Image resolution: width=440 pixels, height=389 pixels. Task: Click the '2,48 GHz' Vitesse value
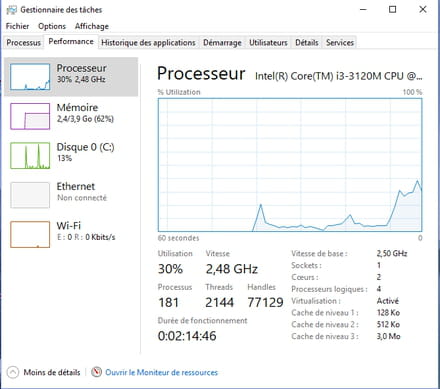pos(232,269)
